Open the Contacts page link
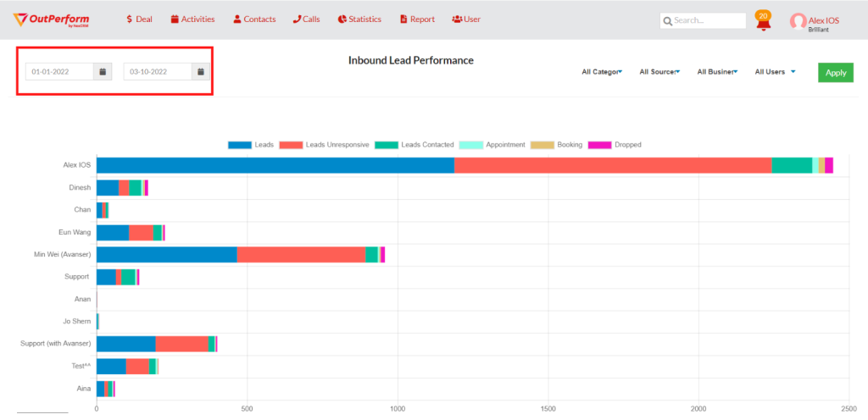868x420 pixels. [x=254, y=19]
